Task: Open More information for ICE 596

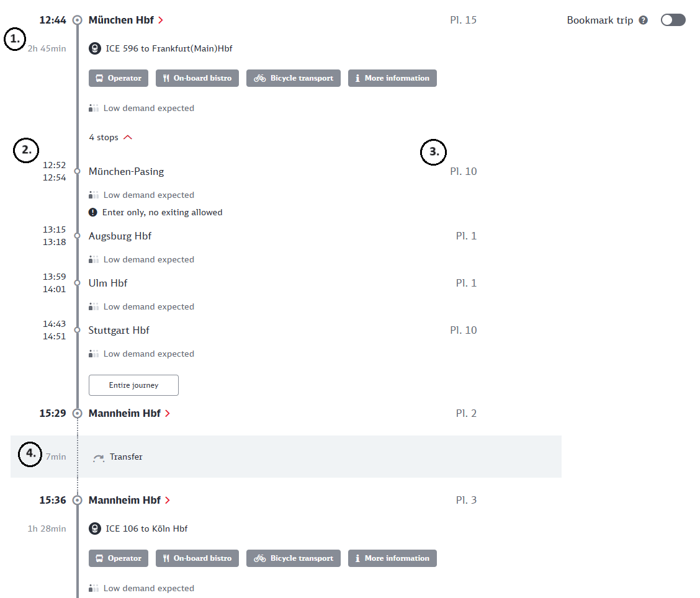Action: [392, 78]
